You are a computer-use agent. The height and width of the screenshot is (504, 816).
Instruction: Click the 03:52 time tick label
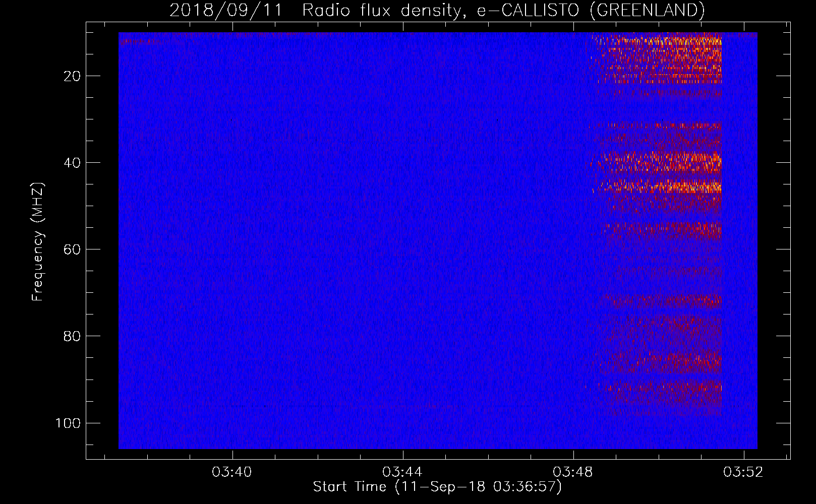click(x=743, y=472)
